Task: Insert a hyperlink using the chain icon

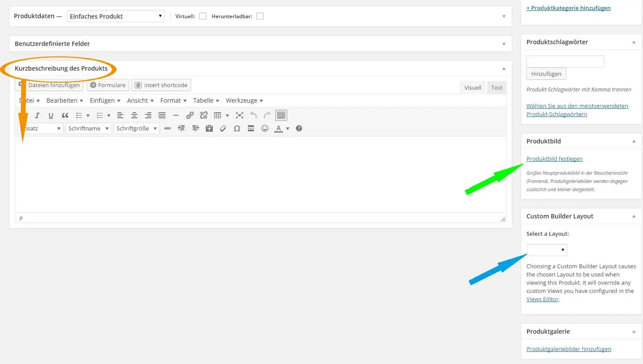Action: [189, 115]
